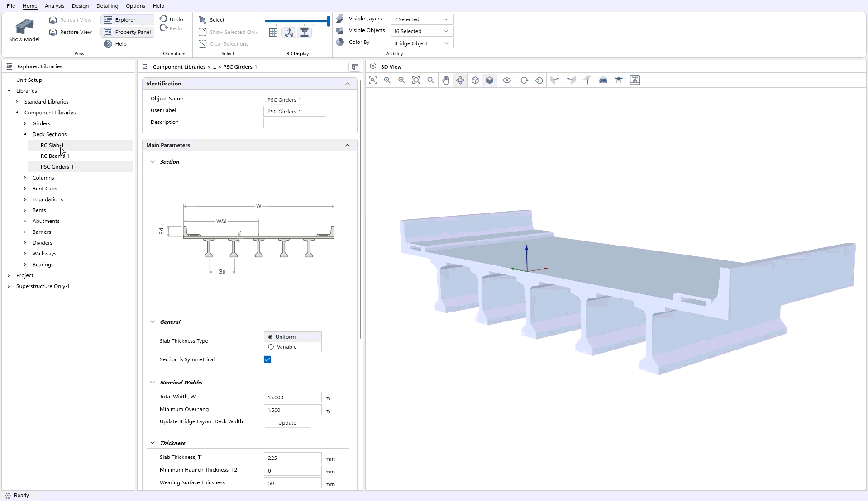
Task: Click the Update deck width button
Action: (x=287, y=423)
